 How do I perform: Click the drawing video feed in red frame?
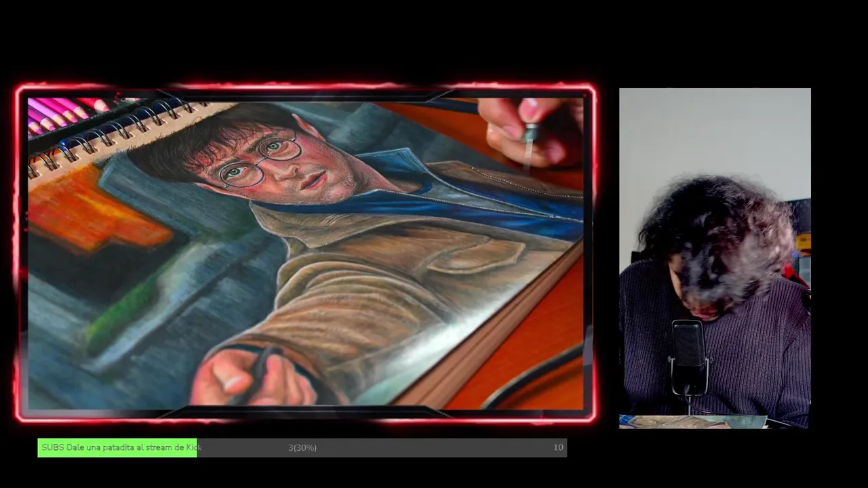(305, 253)
